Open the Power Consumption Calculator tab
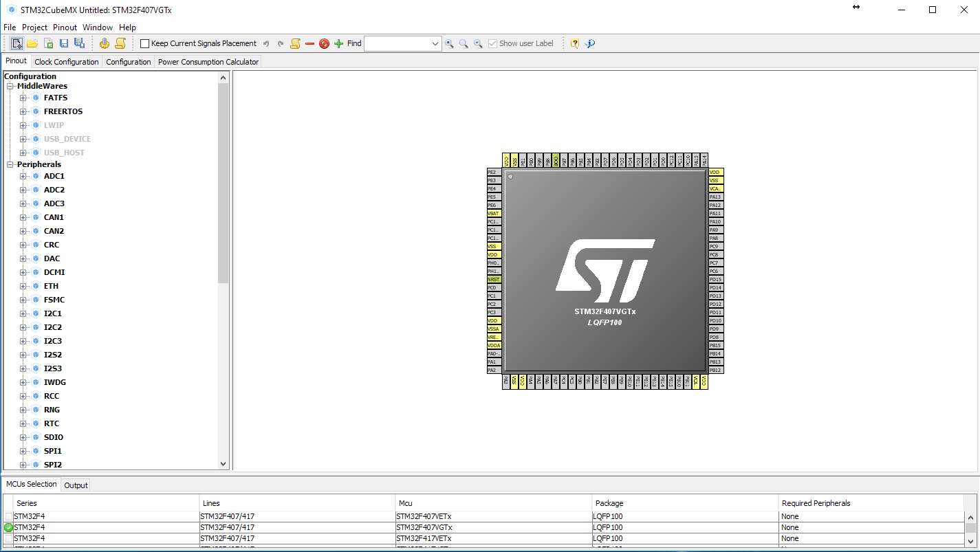The width and height of the screenshot is (980, 552). [x=208, y=62]
